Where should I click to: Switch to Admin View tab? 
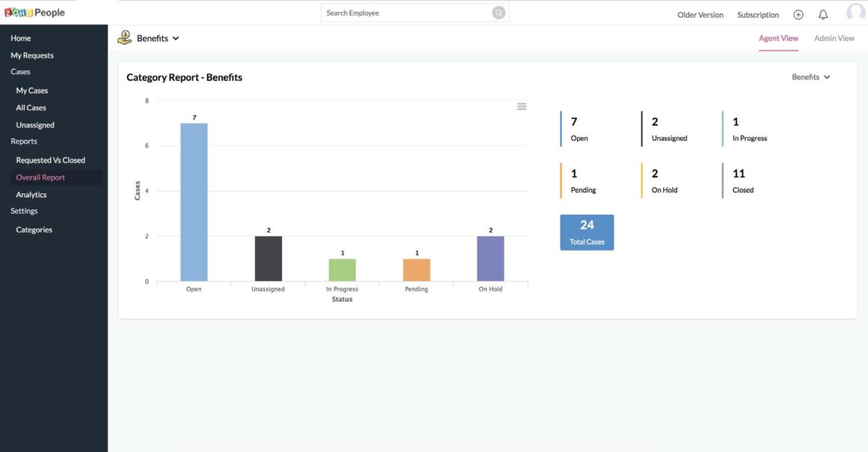(834, 38)
